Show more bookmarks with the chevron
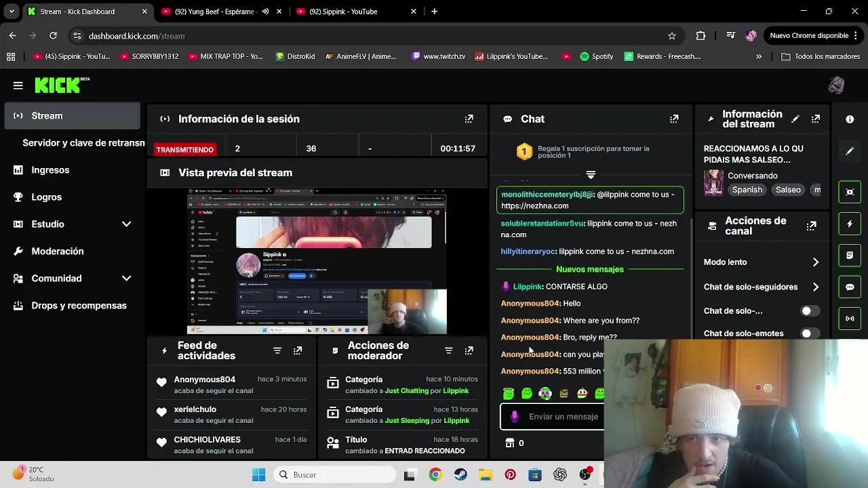 [759, 56]
